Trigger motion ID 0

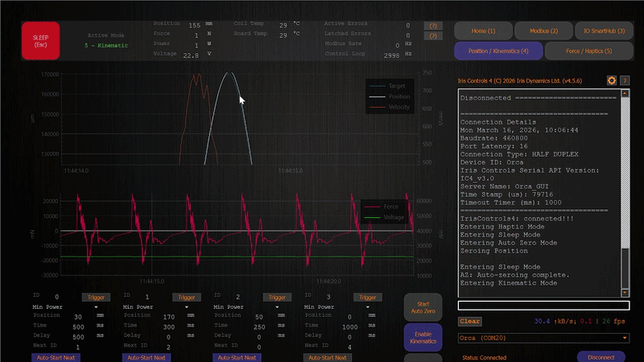tap(95, 297)
